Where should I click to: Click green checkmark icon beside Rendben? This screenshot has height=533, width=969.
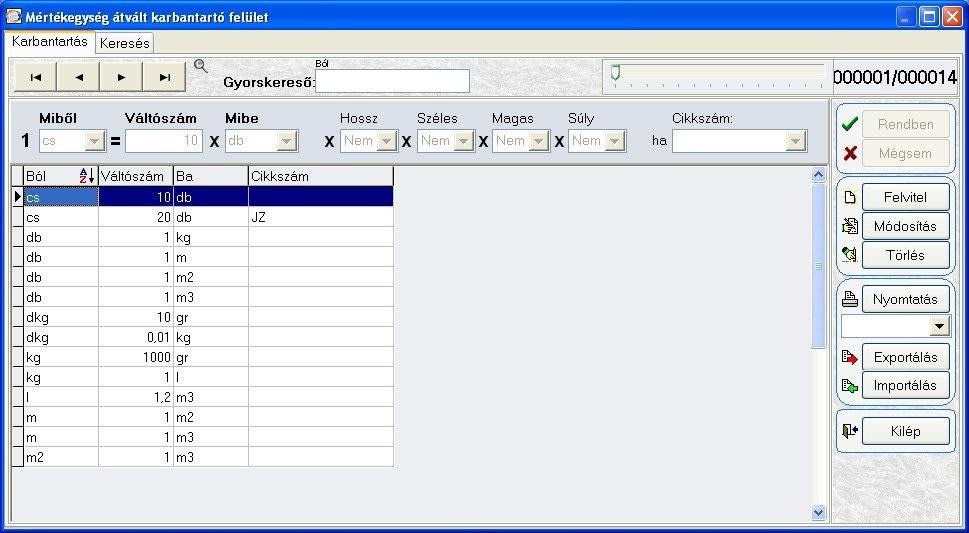point(850,124)
